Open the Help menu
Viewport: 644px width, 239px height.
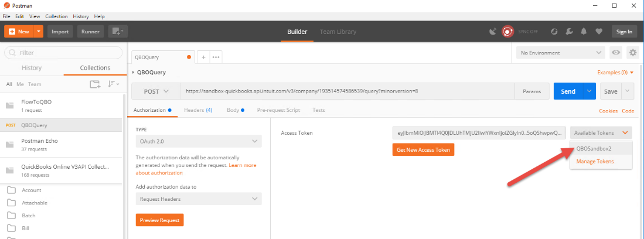100,16
